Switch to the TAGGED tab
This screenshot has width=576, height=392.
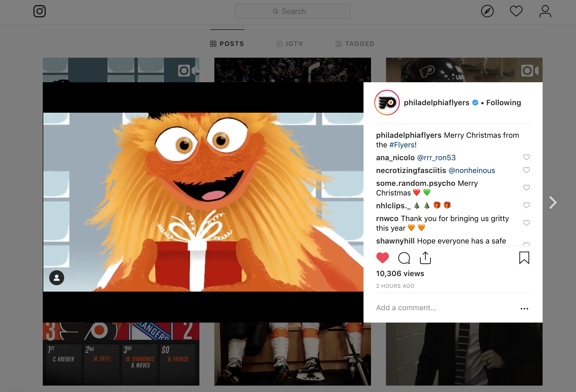pyautogui.click(x=355, y=44)
